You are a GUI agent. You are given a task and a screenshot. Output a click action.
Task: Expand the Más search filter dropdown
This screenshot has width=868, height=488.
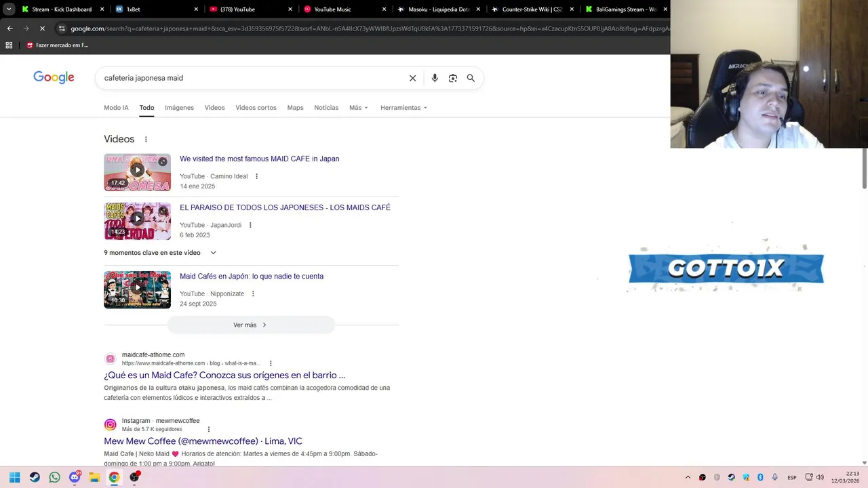[359, 108]
